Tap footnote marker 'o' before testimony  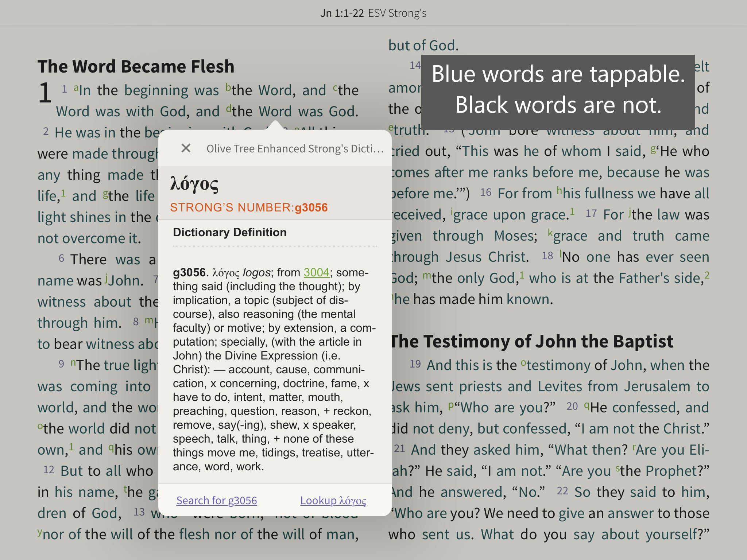[x=523, y=363]
